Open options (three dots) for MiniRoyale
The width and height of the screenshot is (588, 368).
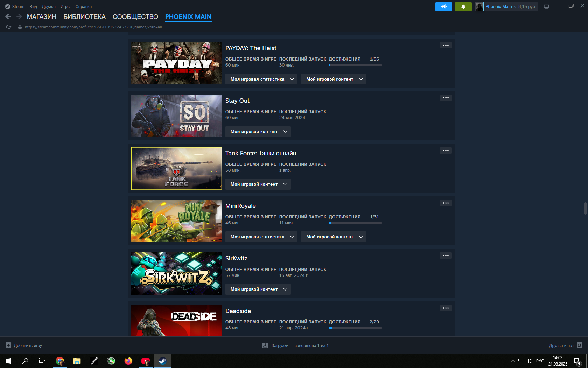pos(446,203)
